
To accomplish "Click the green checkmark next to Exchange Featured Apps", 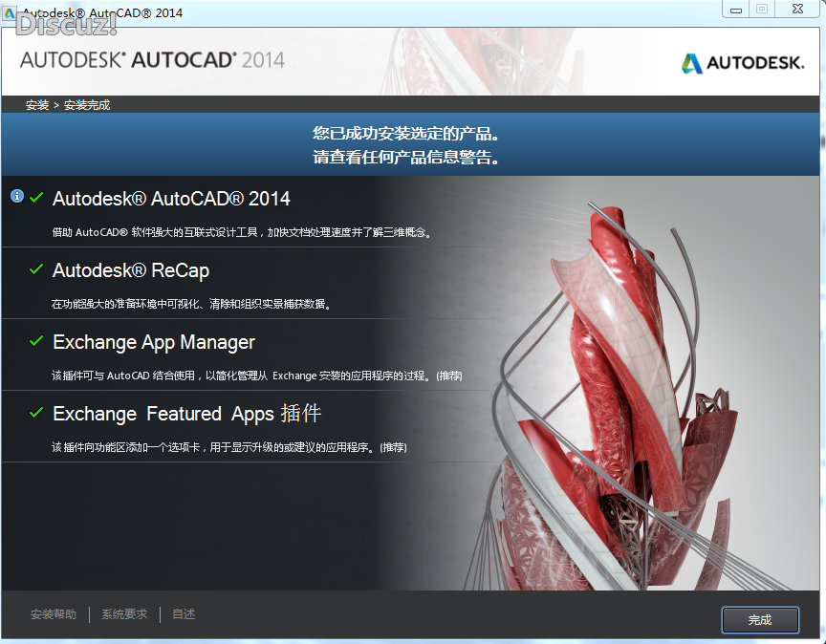I will tap(36, 413).
